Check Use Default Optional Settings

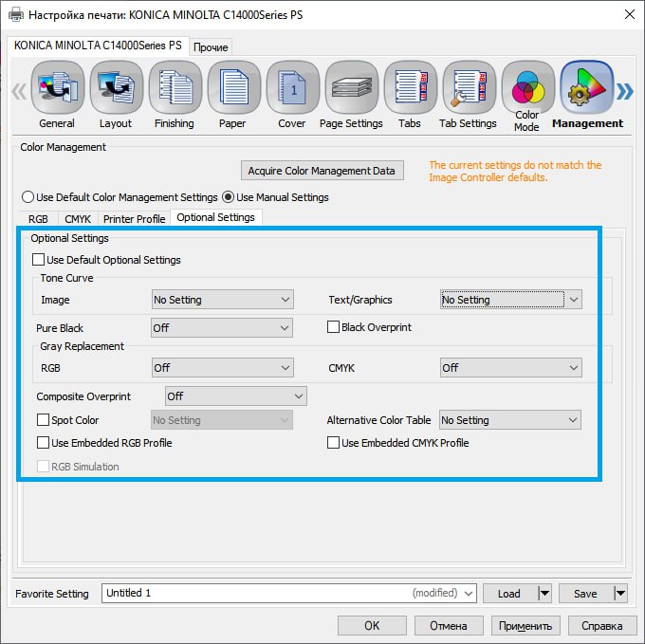point(38,260)
